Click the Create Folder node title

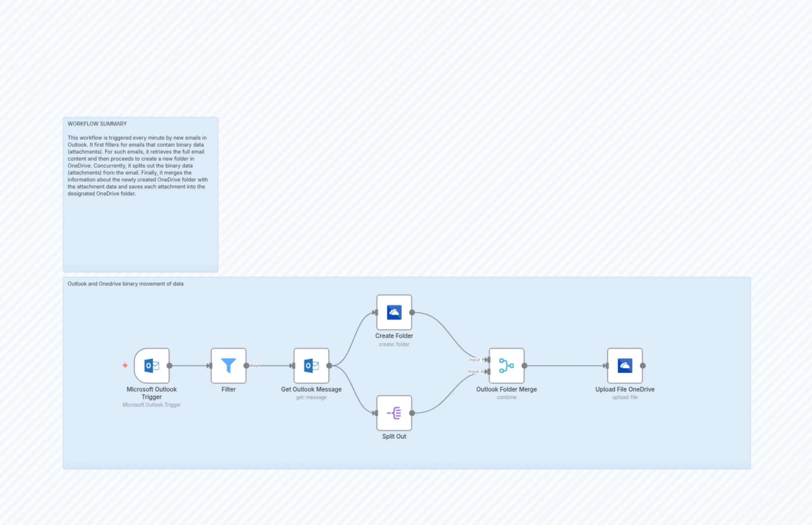394,336
